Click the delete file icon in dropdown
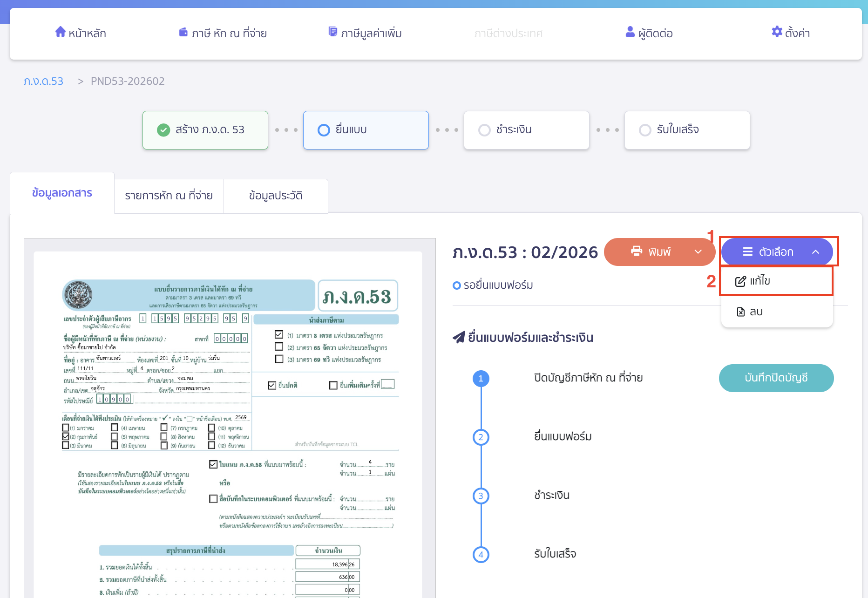Screen dimensions: 868x598 point(740,312)
